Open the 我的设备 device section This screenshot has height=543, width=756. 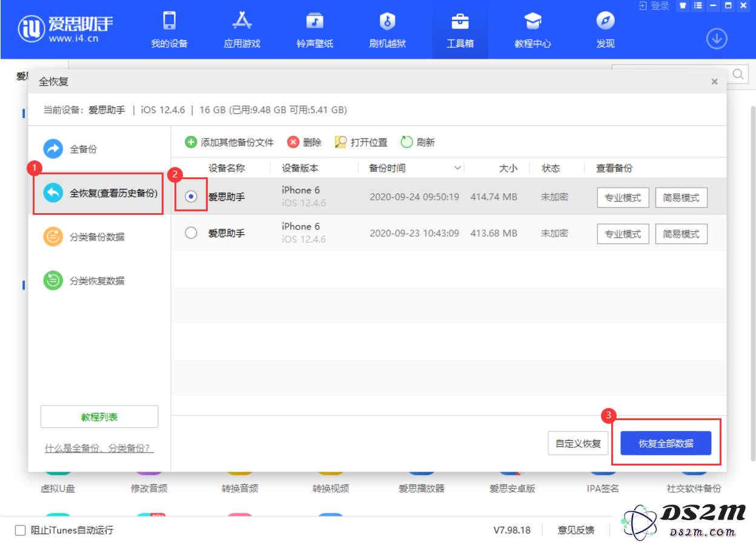click(169, 30)
